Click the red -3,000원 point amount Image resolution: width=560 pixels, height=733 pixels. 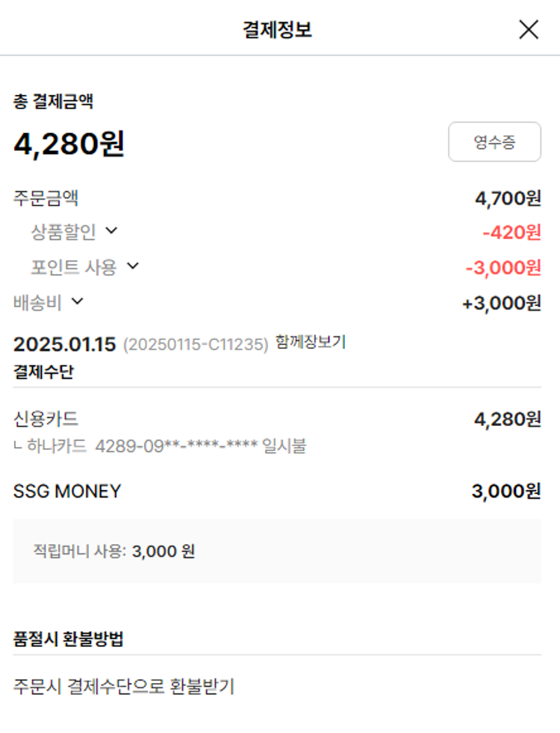(503, 267)
